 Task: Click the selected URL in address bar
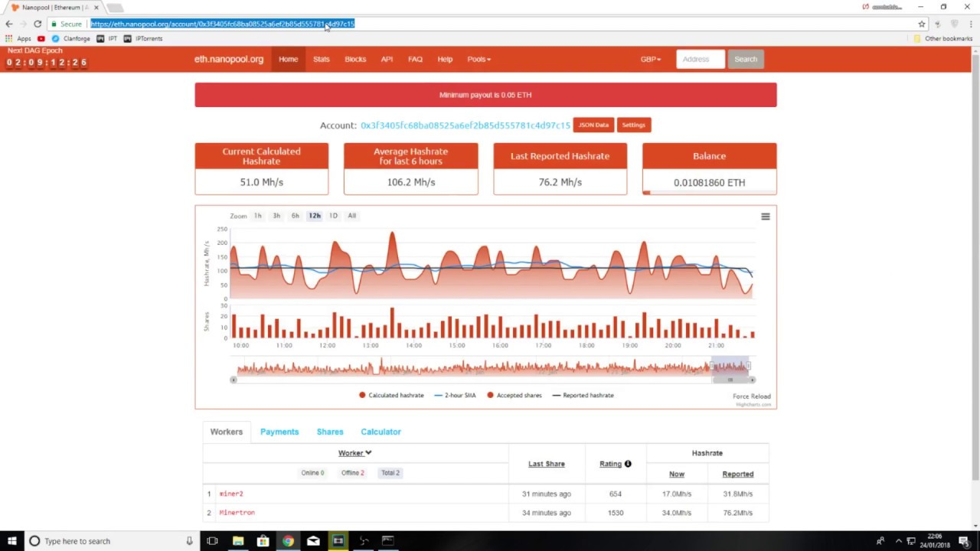click(x=222, y=24)
